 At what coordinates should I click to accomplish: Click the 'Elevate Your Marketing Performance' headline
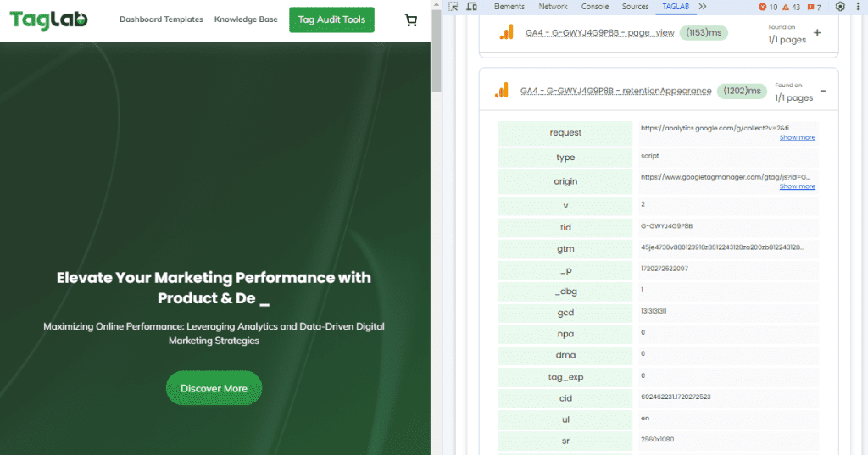(214, 288)
